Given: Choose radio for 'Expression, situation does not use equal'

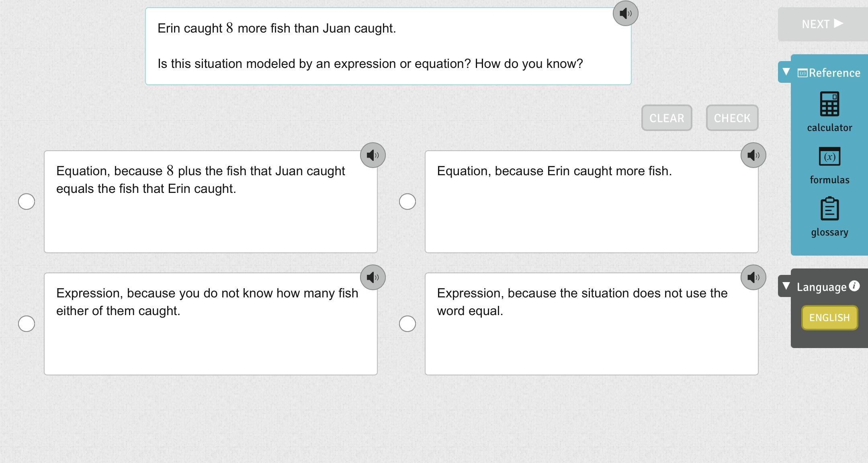Looking at the screenshot, I should click(407, 324).
